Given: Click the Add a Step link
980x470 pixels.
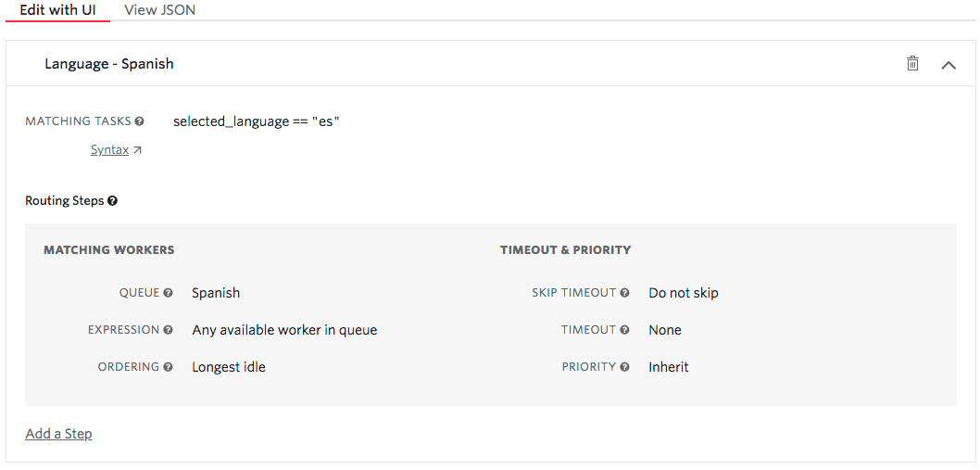Looking at the screenshot, I should pyautogui.click(x=58, y=434).
